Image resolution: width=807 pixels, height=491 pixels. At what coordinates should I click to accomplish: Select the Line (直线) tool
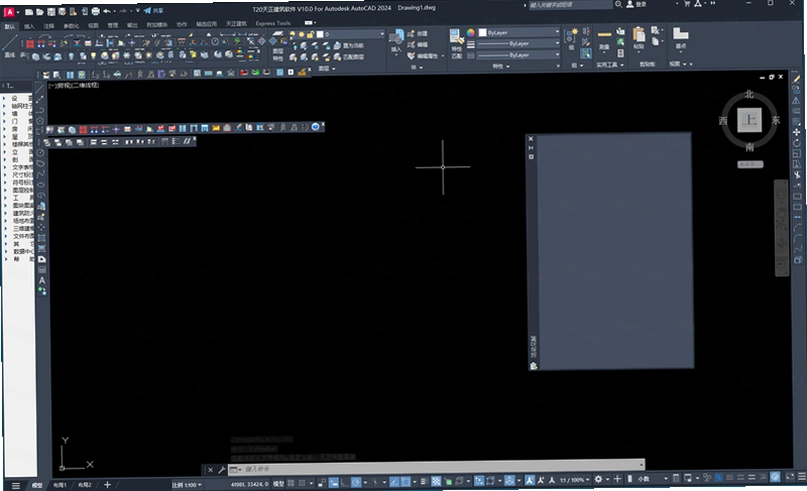(x=10, y=46)
